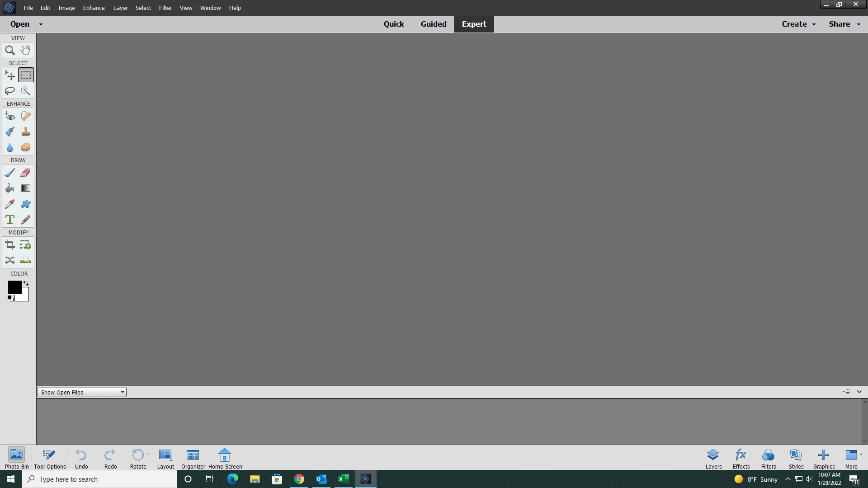Expand the Open button dropdown arrow
Viewport: 868px width, 488px height.
pyautogui.click(x=41, y=24)
